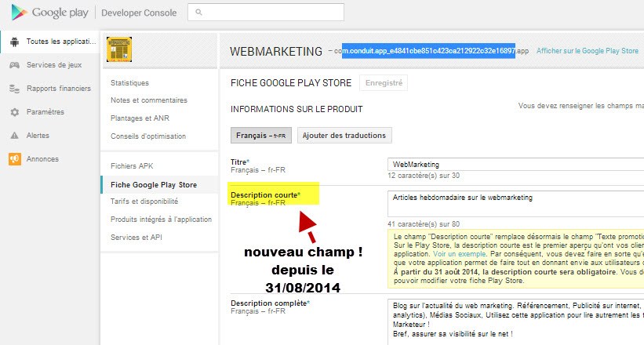Click the Description courte text field
This screenshot has height=345, width=644.
pos(515,204)
